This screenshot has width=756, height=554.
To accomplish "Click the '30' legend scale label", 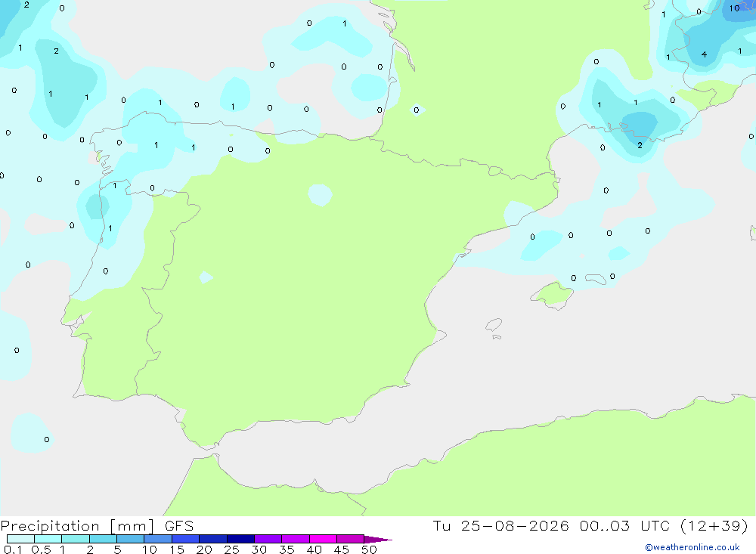I will click(x=259, y=549).
